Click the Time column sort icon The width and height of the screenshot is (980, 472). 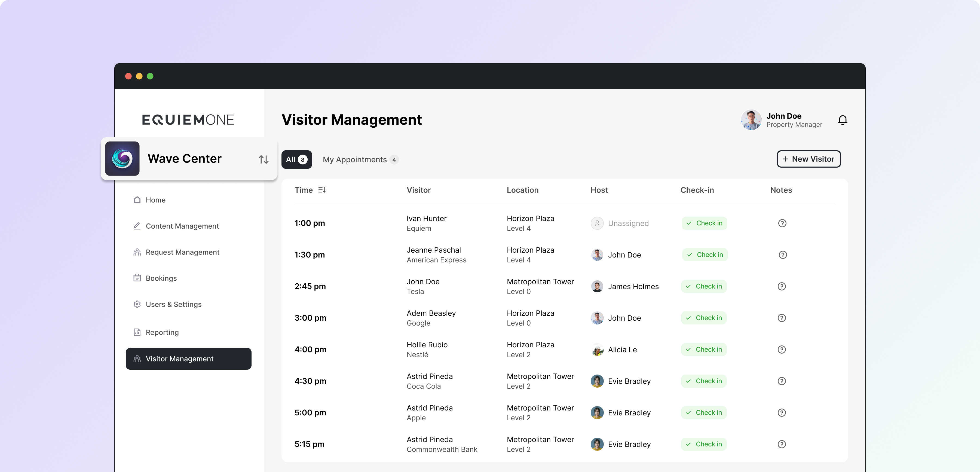(x=322, y=190)
